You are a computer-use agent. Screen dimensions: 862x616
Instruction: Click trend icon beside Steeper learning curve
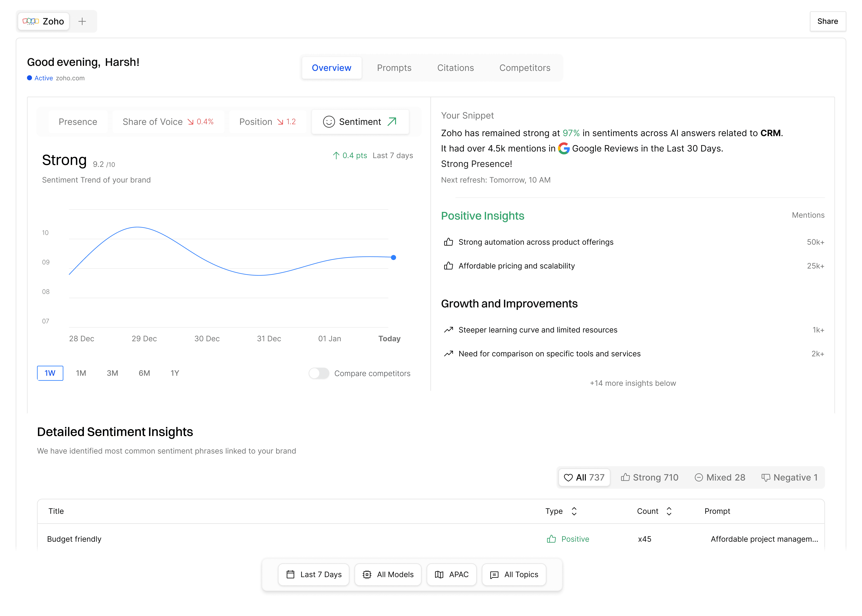[x=448, y=330]
